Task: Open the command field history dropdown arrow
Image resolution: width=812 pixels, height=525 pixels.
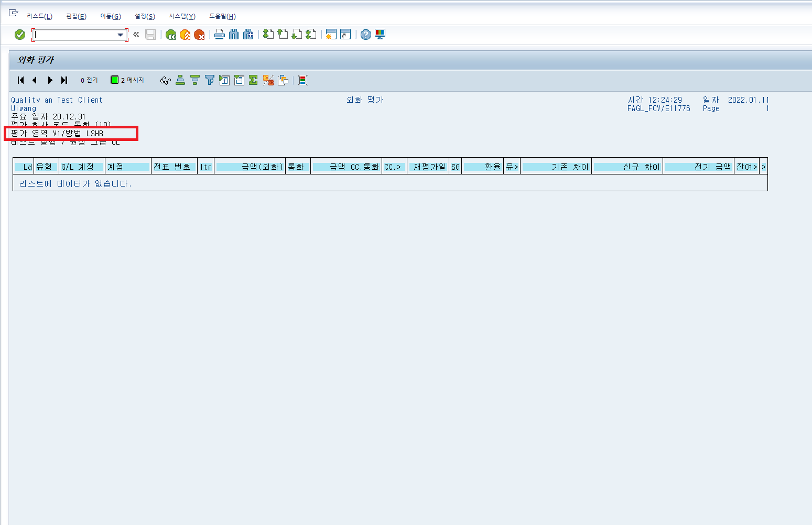Action: coord(121,35)
